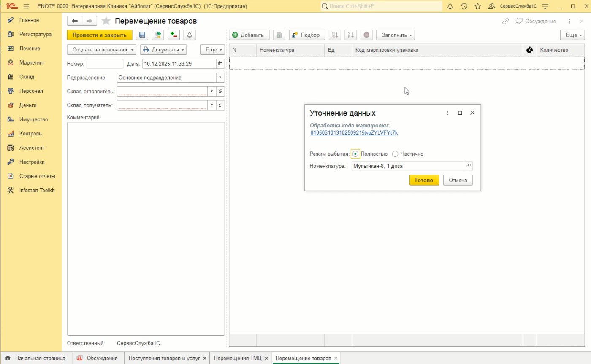Click the open icon beside Номенклатура field

click(468, 166)
